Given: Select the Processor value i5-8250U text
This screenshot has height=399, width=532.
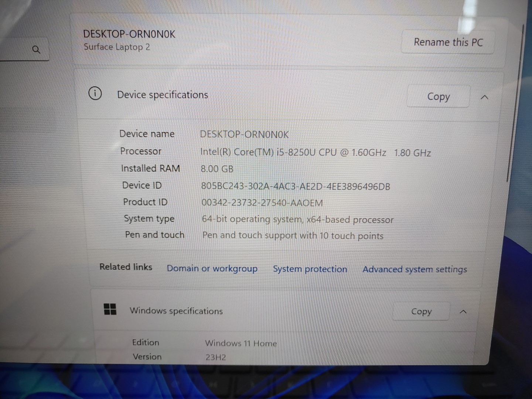Looking at the screenshot, I should tap(315, 152).
